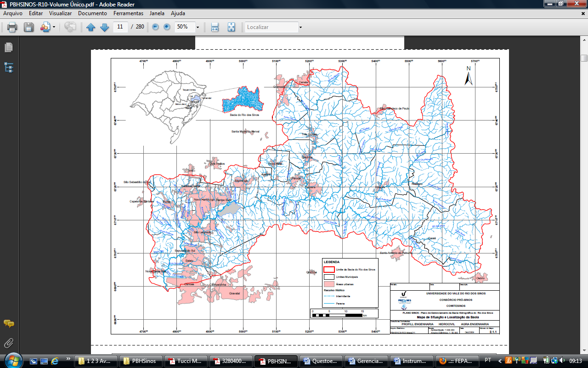Open the Arquivo menu
588x368 pixels.
[13, 13]
